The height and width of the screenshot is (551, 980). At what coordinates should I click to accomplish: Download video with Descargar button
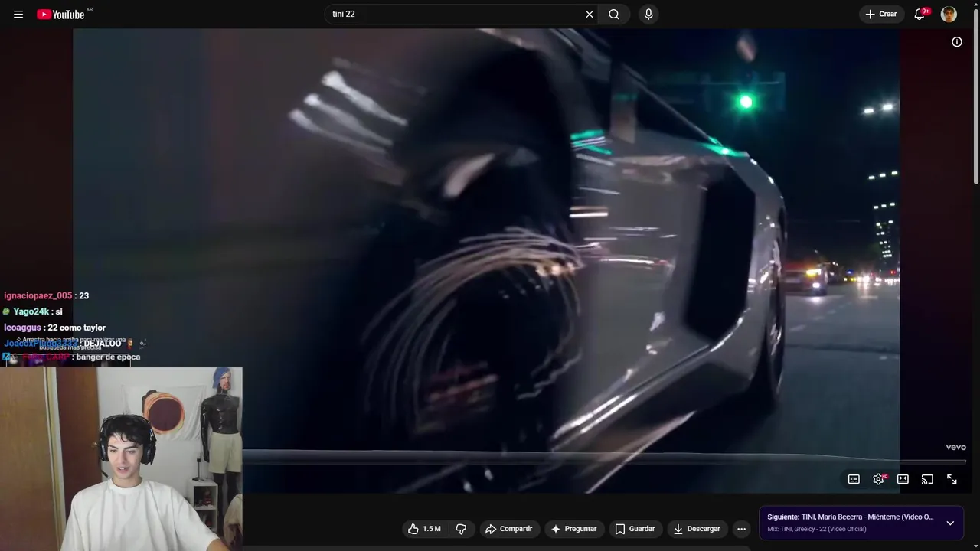697,529
